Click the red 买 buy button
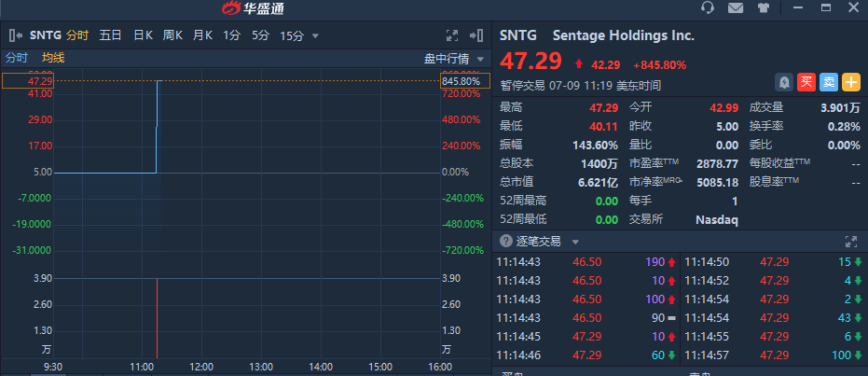 (x=806, y=82)
